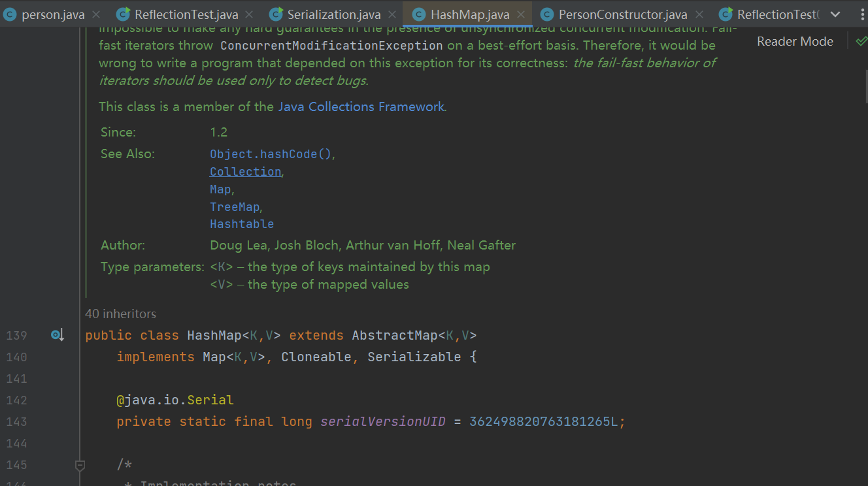Click the @java.io.Serial annotation
Image resolution: width=868 pixels, height=486 pixels.
(175, 400)
